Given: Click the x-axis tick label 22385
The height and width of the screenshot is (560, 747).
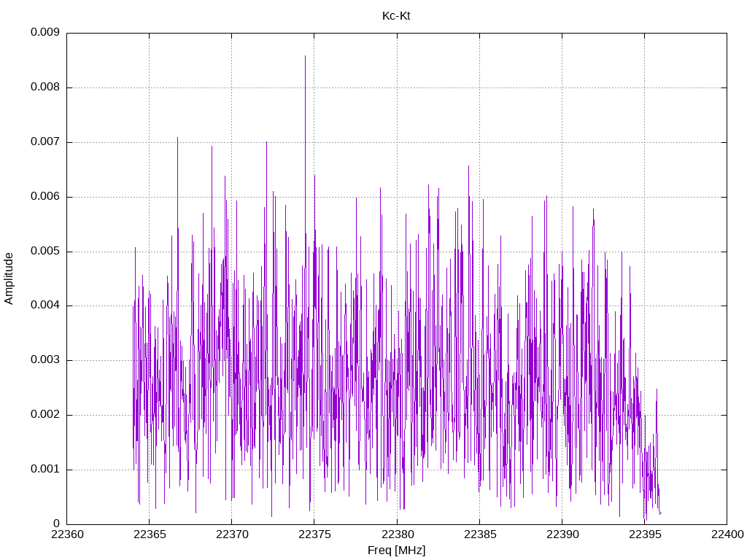Looking at the screenshot, I should tap(480, 534).
